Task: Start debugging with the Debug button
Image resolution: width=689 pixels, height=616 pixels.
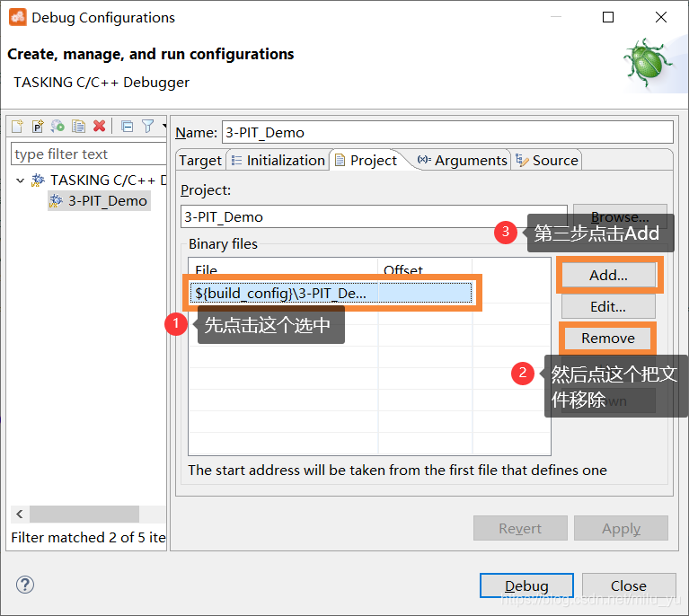Action: [526, 585]
